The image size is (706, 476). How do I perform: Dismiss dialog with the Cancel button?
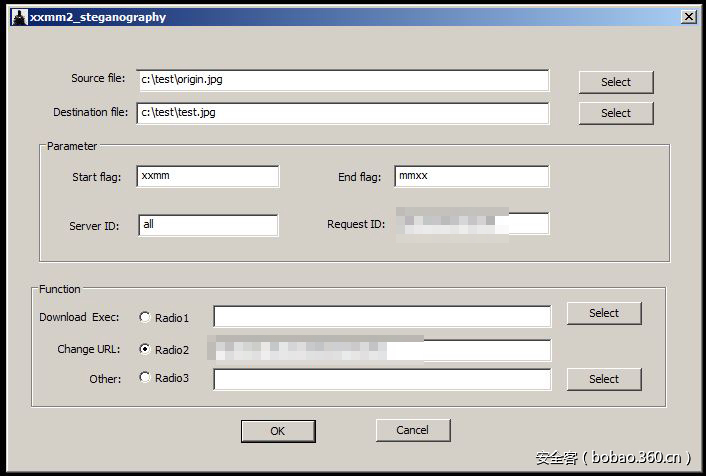(412, 430)
